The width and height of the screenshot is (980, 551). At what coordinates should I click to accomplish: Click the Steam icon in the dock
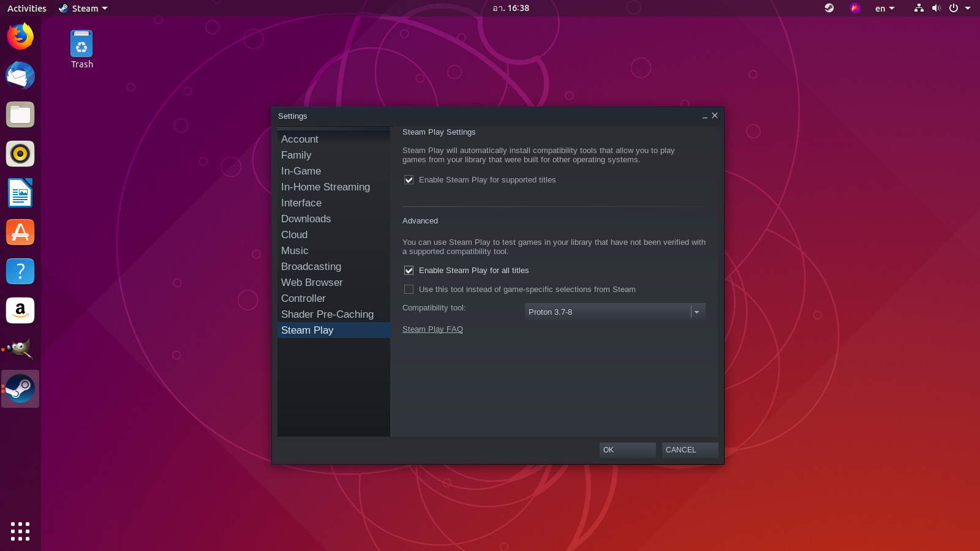20,389
